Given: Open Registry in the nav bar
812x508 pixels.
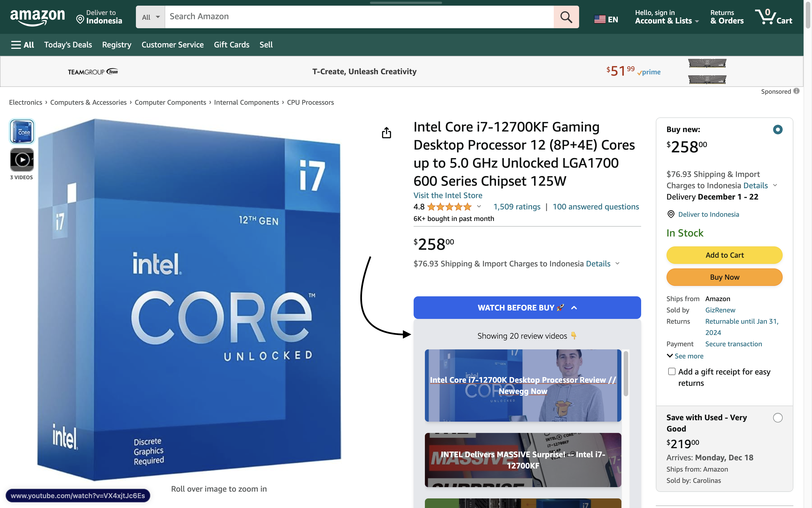Looking at the screenshot, I should 116,45.
